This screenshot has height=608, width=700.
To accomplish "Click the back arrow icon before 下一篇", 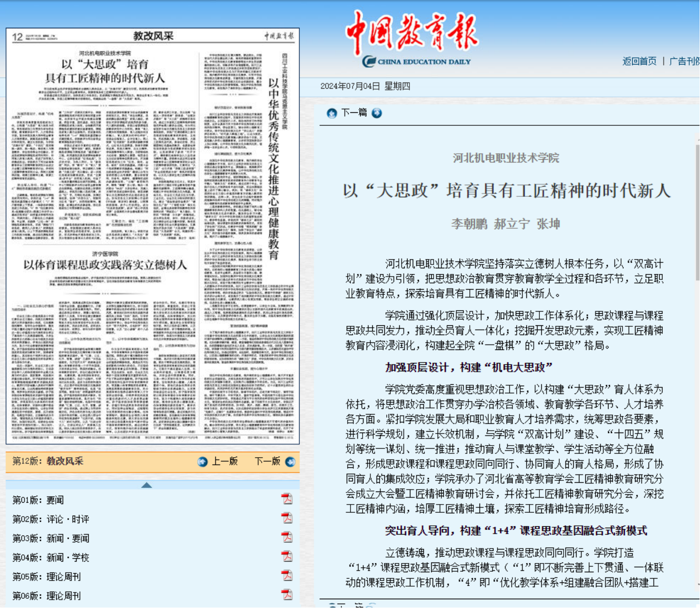I will point(332,113).
